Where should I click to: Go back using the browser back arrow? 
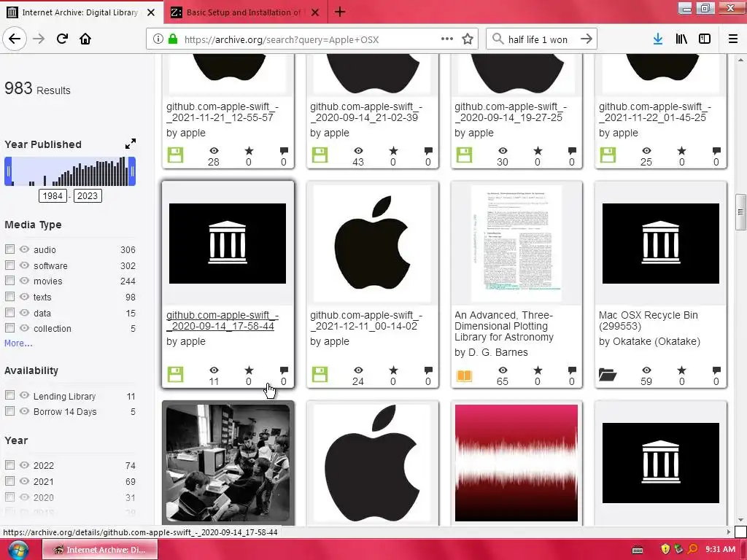[x=15, y=39]
